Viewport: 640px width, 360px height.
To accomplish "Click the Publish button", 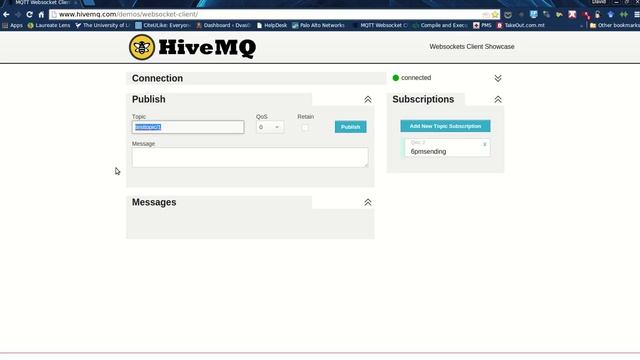I will coord(351,127).
